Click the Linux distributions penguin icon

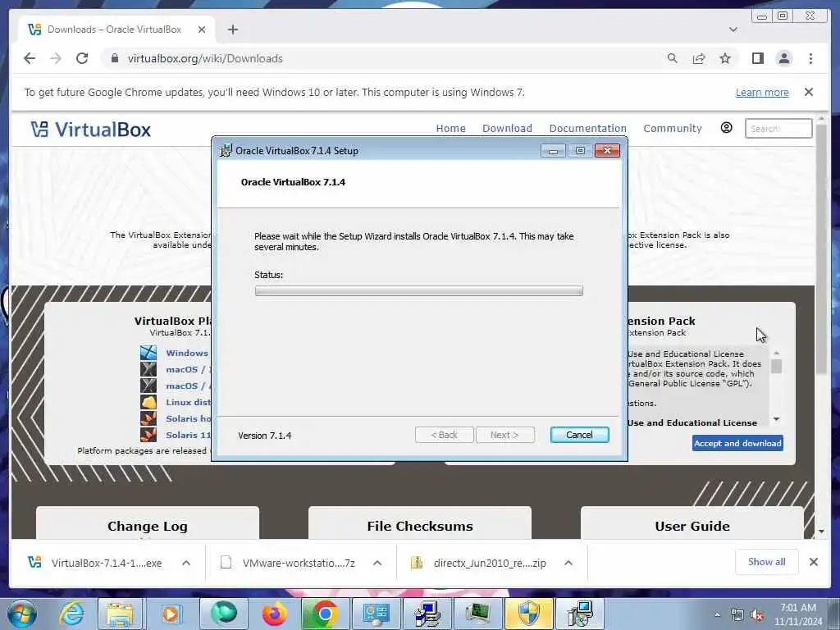148,402
